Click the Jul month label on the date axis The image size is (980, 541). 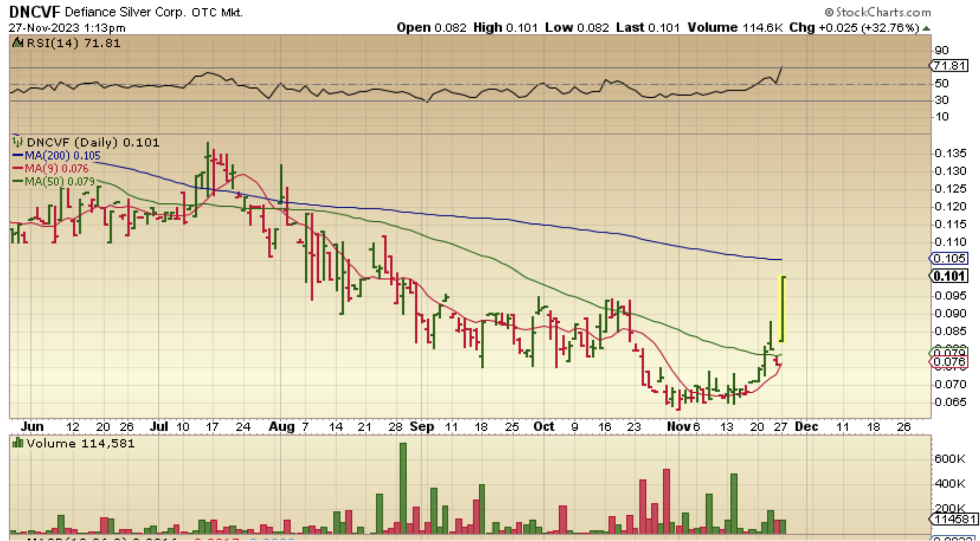pos(158,426)
